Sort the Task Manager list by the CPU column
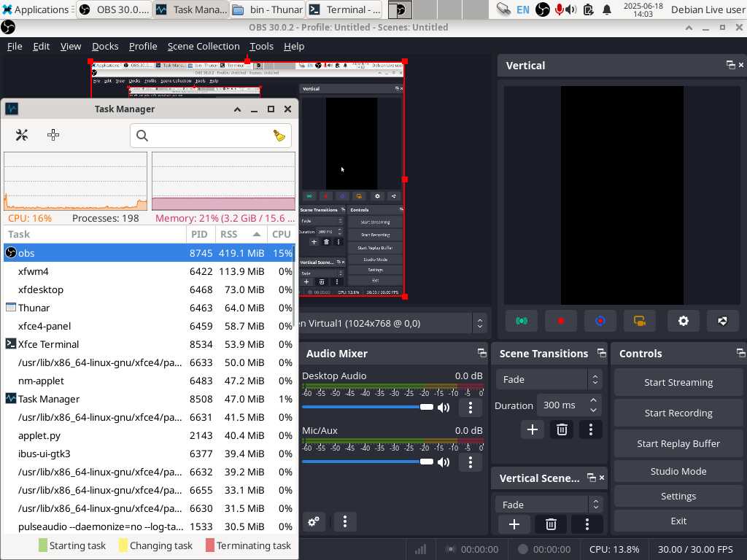Viewport: 747px width, 560px height. [x=281, y=234]
